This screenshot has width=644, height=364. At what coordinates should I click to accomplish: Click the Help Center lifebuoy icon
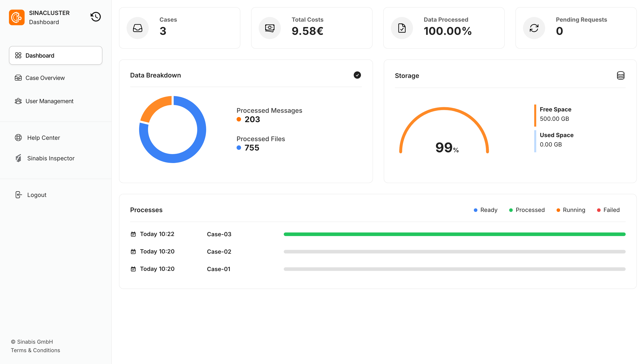[18, 138]
